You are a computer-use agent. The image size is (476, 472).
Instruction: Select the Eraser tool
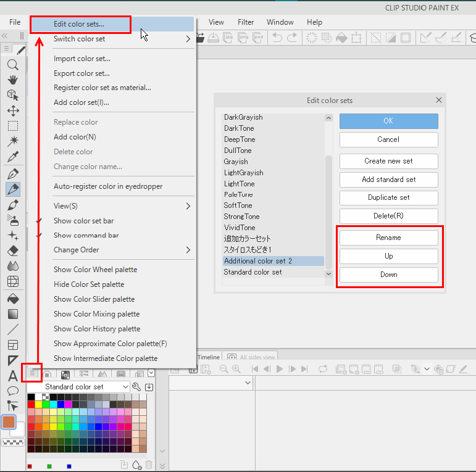tap(13, 251)
